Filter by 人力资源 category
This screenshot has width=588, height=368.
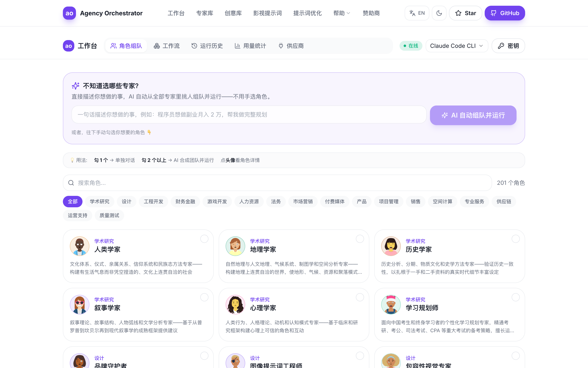249,202
